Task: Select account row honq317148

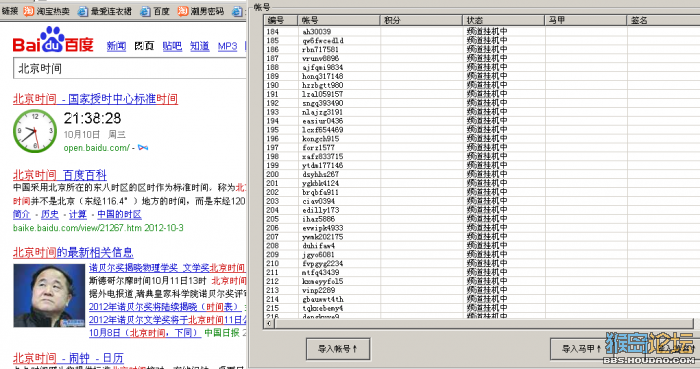Action: coord(482,76)
